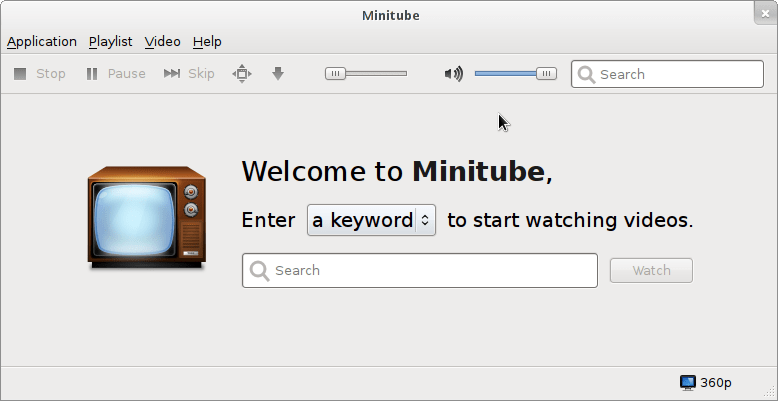Click the Stop playback button

click(x=39, y=74)
